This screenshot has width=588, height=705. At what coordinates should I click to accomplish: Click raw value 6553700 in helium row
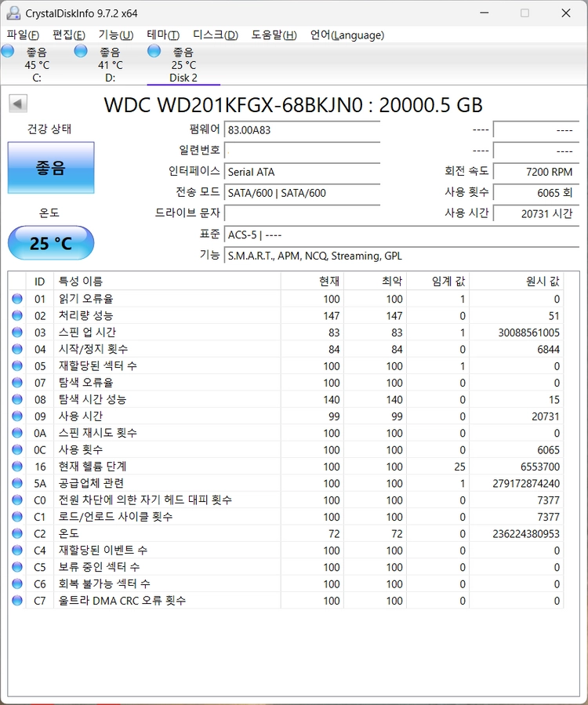click(x=540, y=467)
